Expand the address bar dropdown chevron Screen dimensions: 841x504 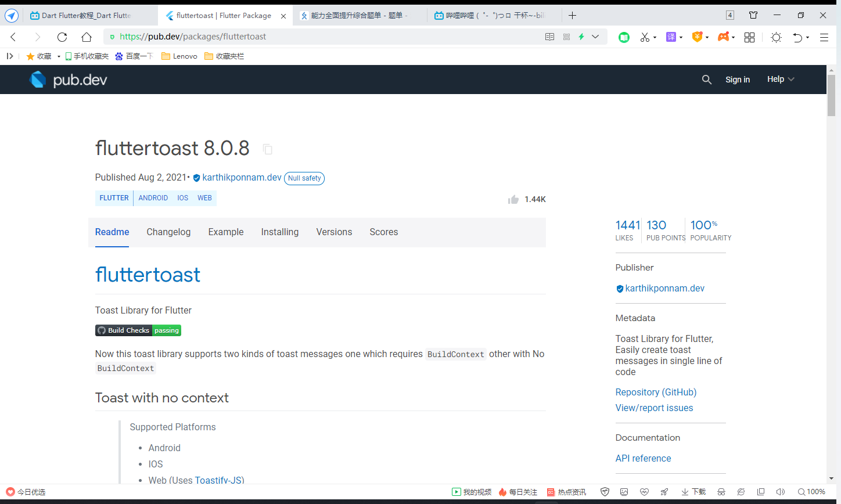coord(595,37)
